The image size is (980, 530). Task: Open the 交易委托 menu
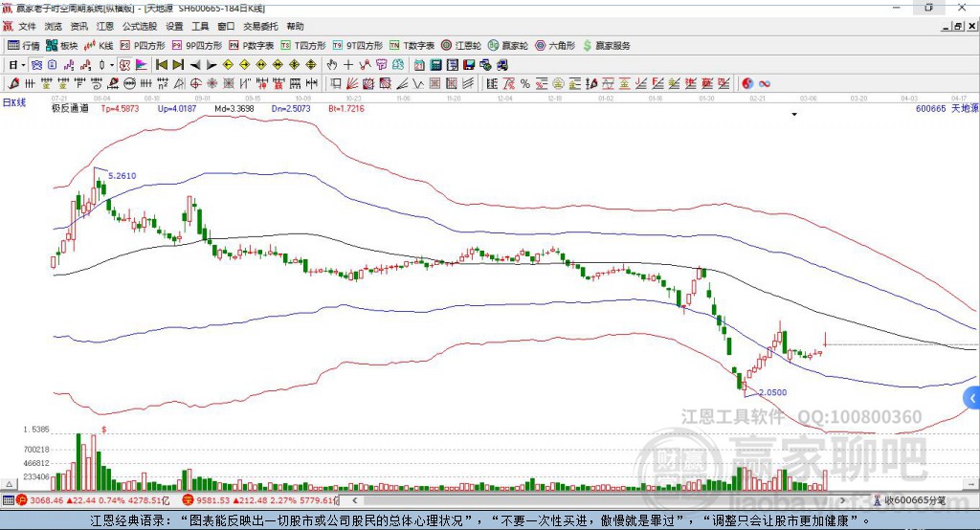coord(260,26)
